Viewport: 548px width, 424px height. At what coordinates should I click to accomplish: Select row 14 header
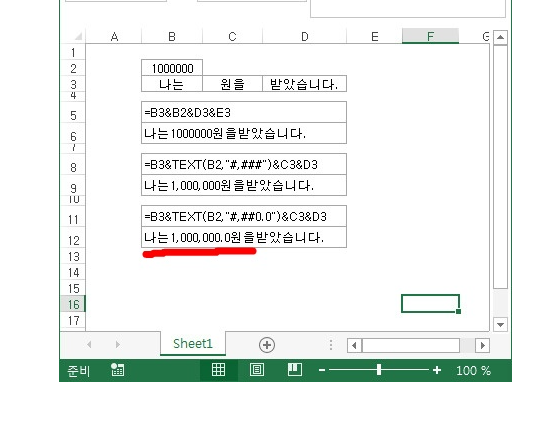[73, 272]
